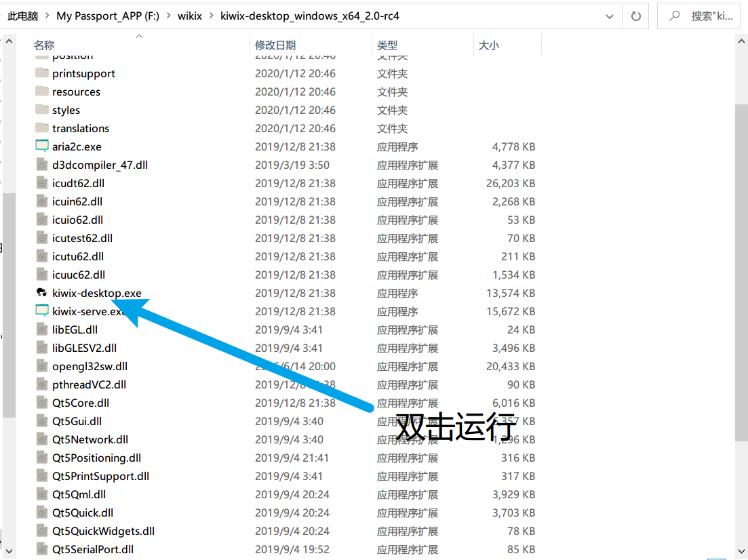The image size is (748, 560).
Task: Click the translations folder icon
Action: tap(42, 128)
